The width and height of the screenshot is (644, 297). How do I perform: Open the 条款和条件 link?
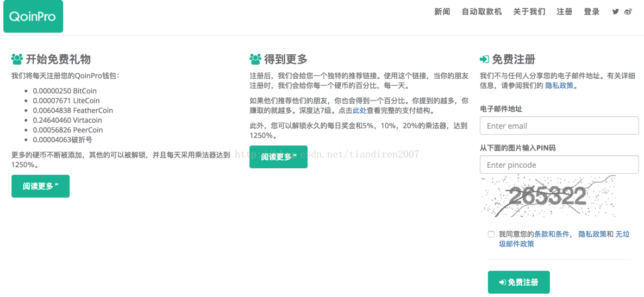tap(552, 234)
